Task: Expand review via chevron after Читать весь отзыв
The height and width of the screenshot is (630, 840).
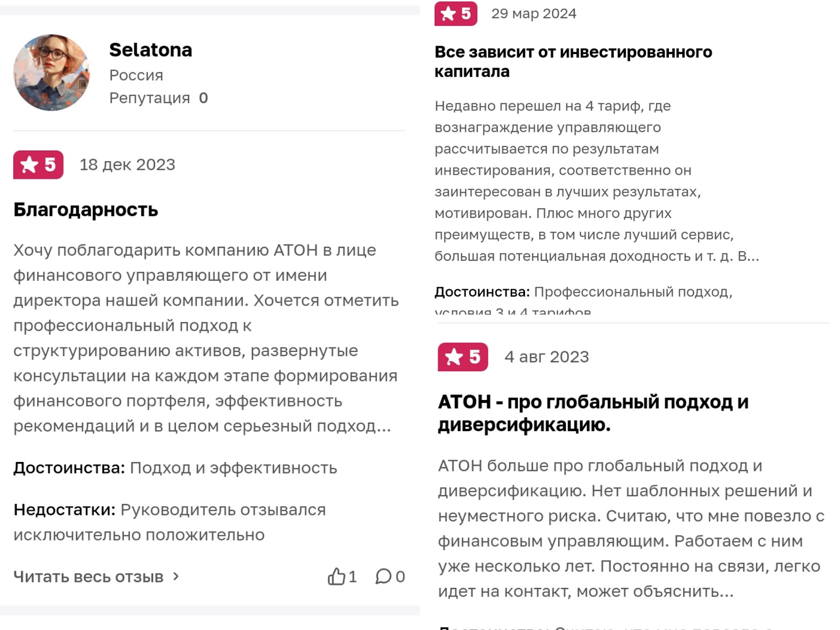Action: (x=176, y=576)
